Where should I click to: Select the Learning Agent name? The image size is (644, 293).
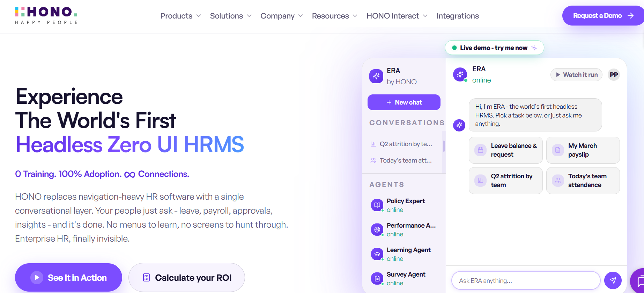tap(408, 250)
